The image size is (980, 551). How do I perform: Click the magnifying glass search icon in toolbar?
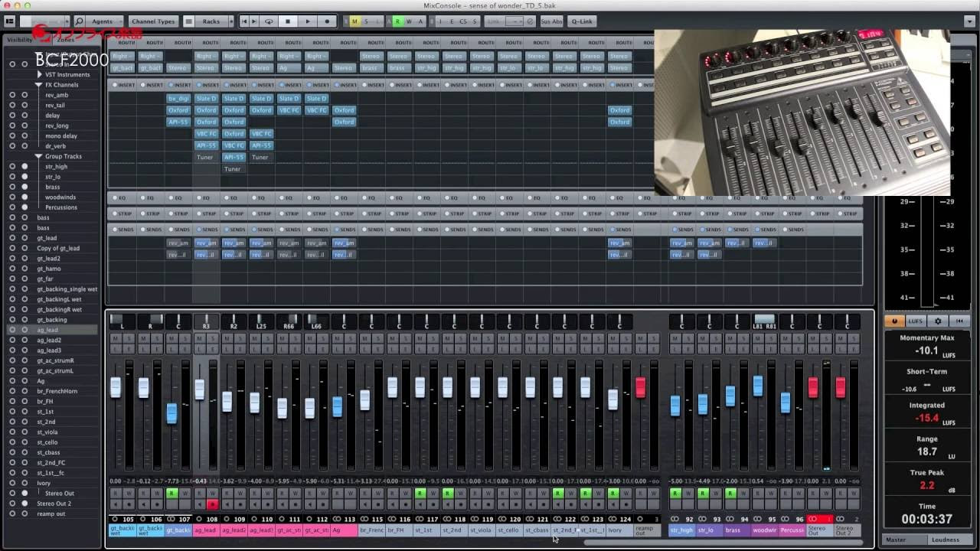coord(79,21)
